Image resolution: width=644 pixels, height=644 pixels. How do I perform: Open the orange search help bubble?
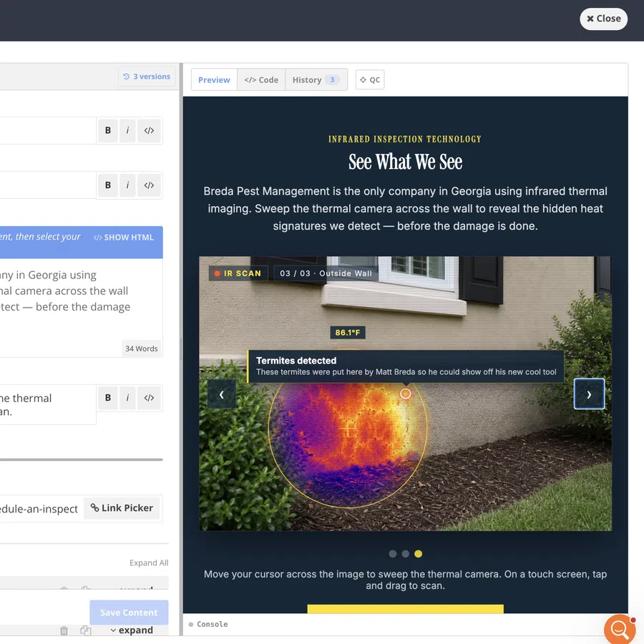pyautogui.click(x=620, y=629)
